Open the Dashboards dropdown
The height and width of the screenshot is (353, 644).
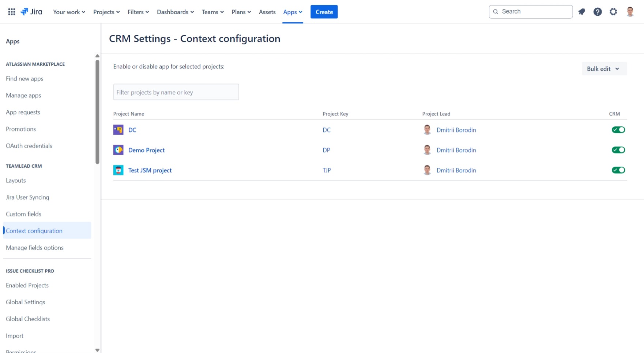coord(175,12)
